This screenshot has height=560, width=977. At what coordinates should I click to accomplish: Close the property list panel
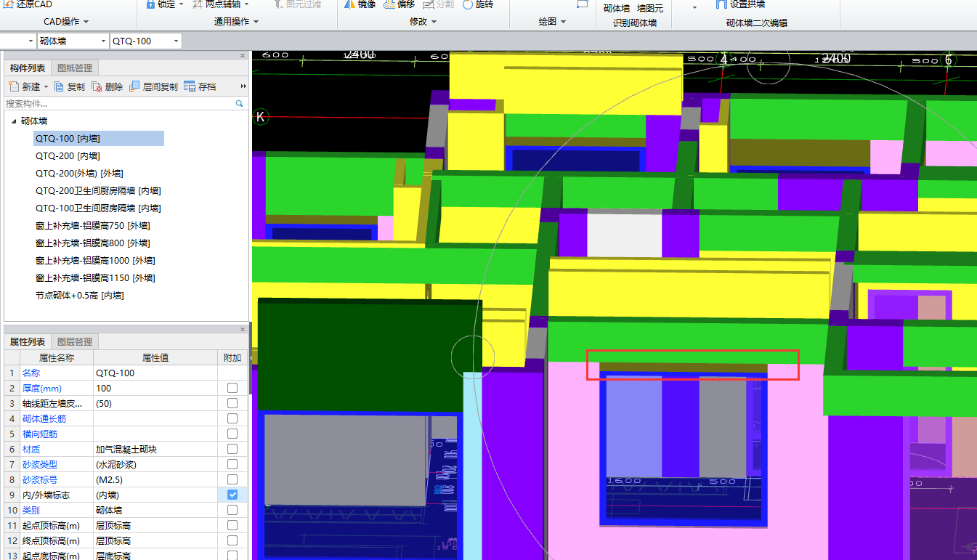coord(243,329)
